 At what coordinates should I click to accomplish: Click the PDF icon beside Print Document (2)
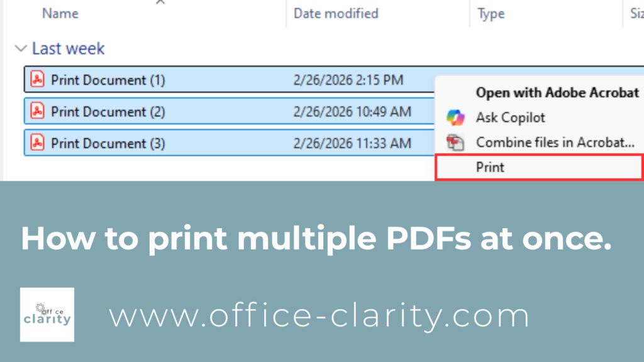(x=38, y=111)
